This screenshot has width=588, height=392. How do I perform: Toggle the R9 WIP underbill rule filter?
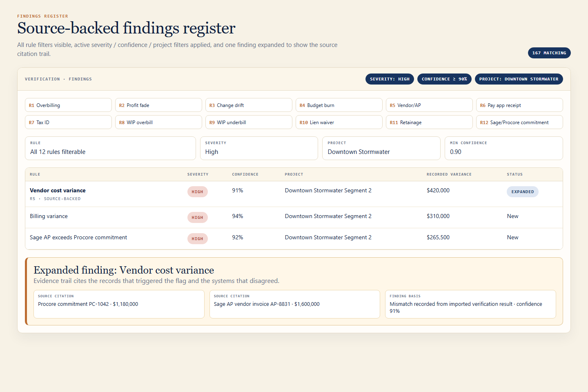[249, 122]
